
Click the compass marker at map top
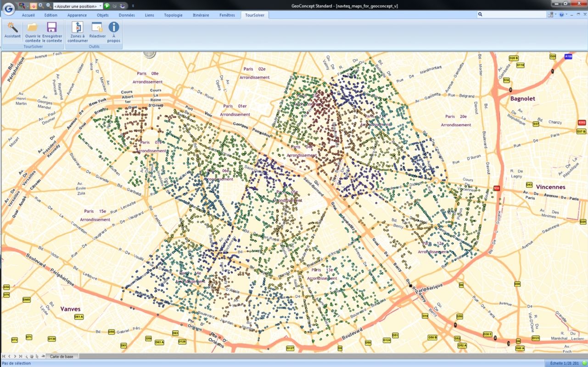coord(149,53)
